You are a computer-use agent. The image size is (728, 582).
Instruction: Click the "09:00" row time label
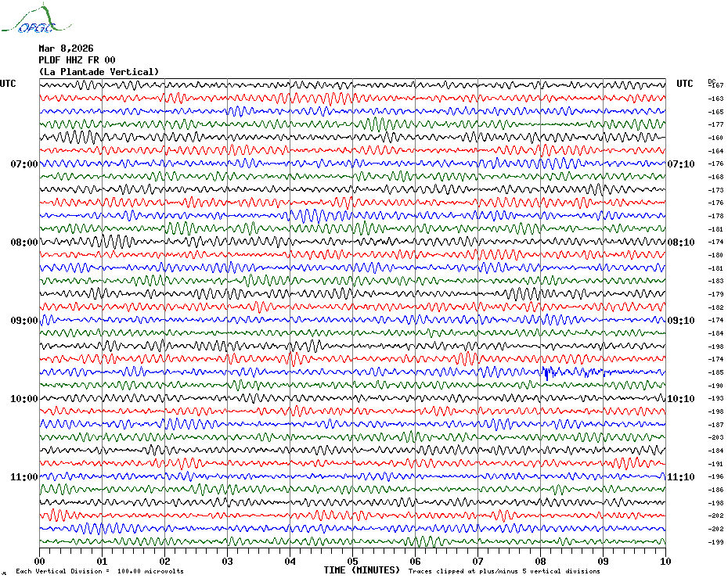pos(24,321)
